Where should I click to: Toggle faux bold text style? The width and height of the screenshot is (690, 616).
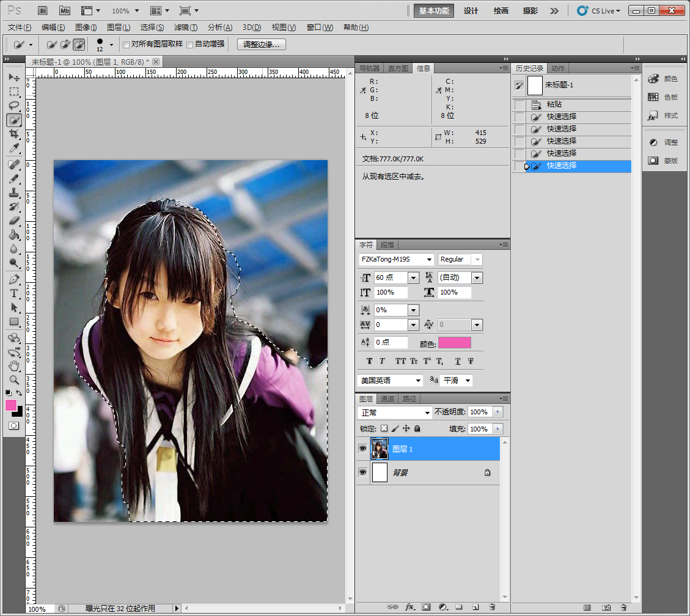pyautogui.click(x=370, y=361)
